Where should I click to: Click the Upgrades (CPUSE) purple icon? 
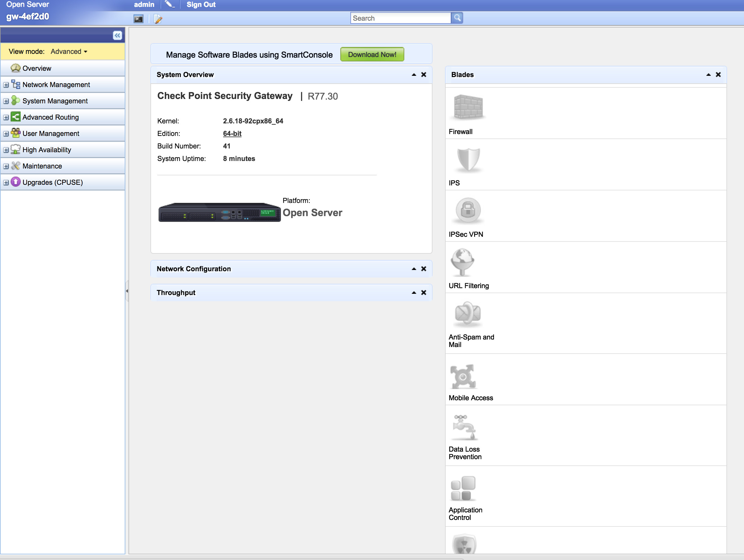(15, 182)
